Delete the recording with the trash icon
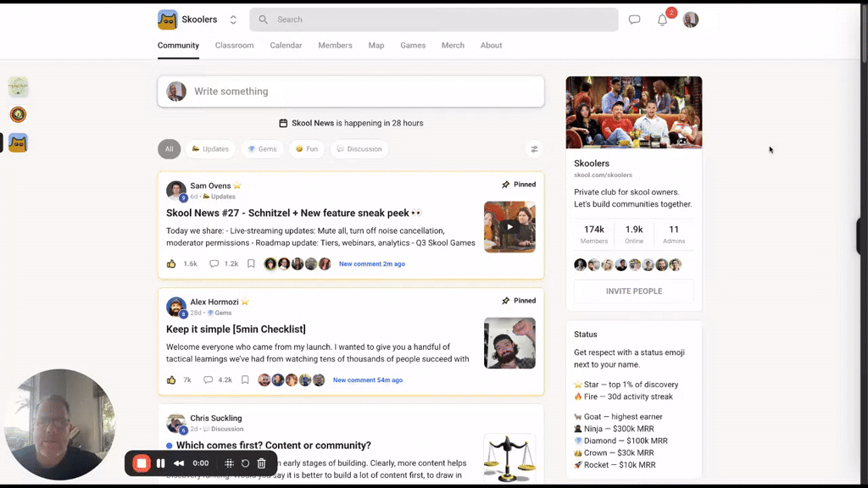The height and width of the screenshot is (488, 868). click(261, 463)
